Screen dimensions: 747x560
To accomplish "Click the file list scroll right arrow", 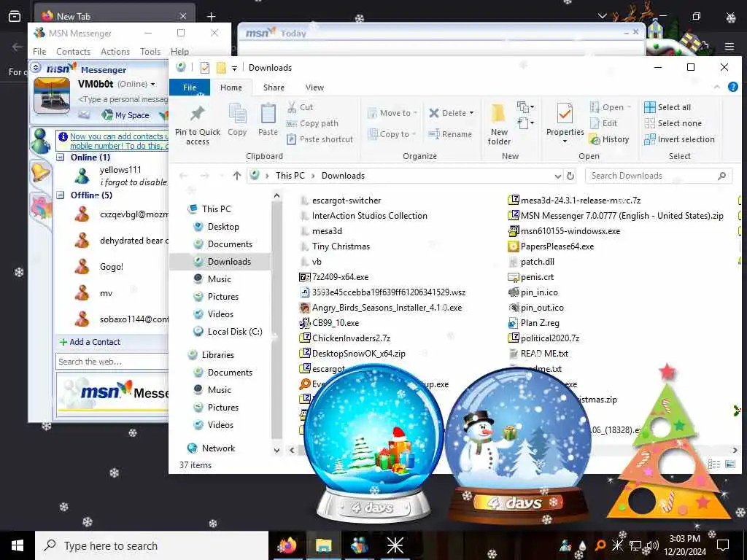I will (x=735, y=450).
